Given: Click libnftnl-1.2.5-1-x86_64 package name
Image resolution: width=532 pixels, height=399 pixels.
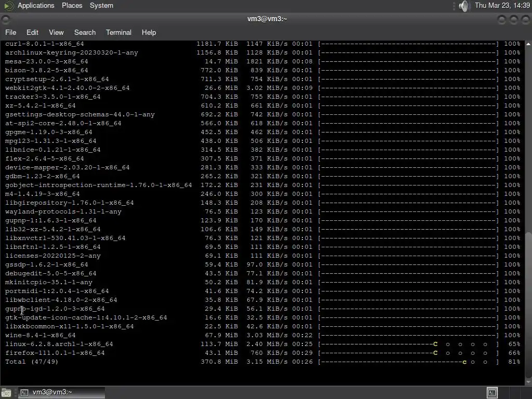Looking at the screenshot, I should tap(53, 247).
